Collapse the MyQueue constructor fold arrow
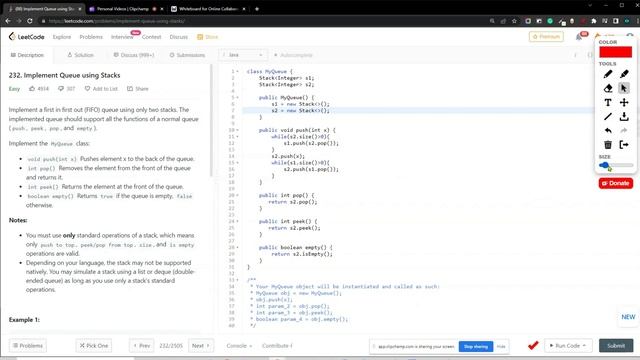This screenshot has width=640, height=360. pos(238,98)
